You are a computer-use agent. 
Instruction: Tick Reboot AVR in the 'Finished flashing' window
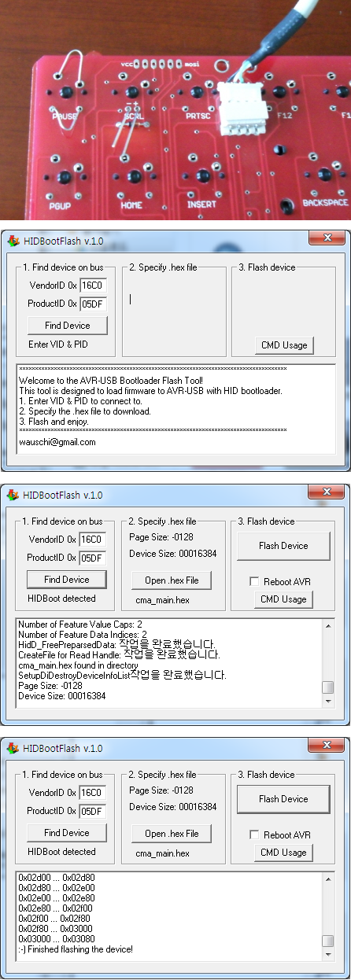[x=253, y=834]
